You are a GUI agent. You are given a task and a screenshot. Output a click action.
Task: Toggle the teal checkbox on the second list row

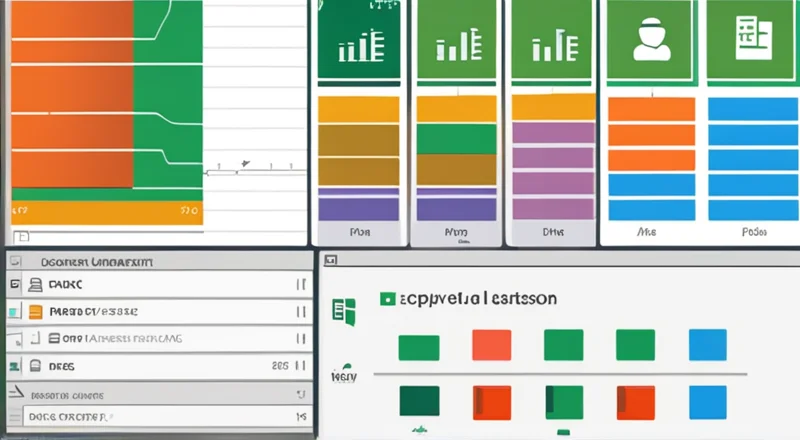(14, 312)
